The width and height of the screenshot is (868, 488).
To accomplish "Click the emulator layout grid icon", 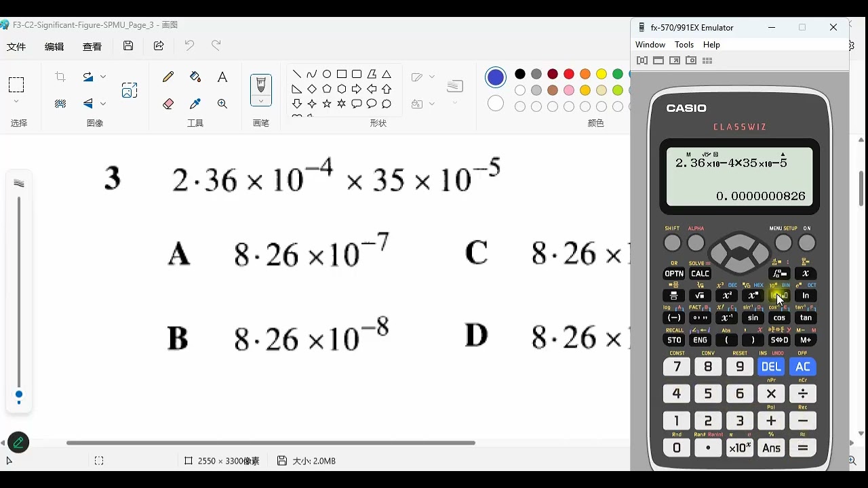I will click(707, 60).
